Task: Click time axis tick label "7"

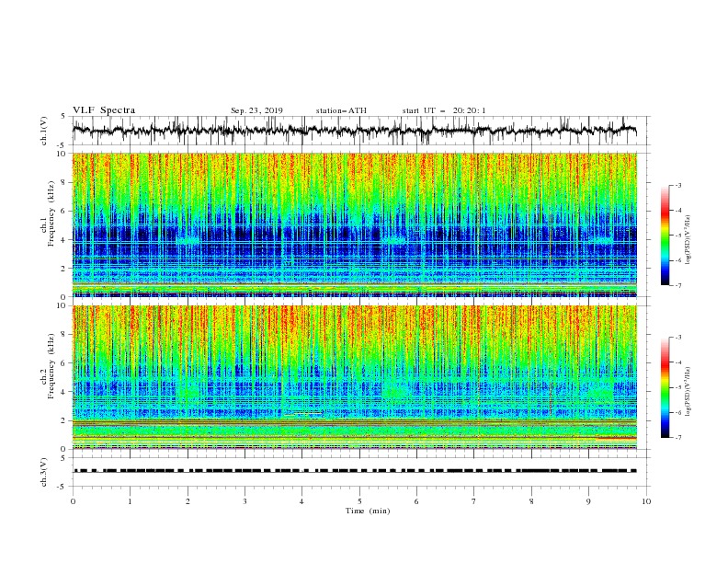Action: 474,501
